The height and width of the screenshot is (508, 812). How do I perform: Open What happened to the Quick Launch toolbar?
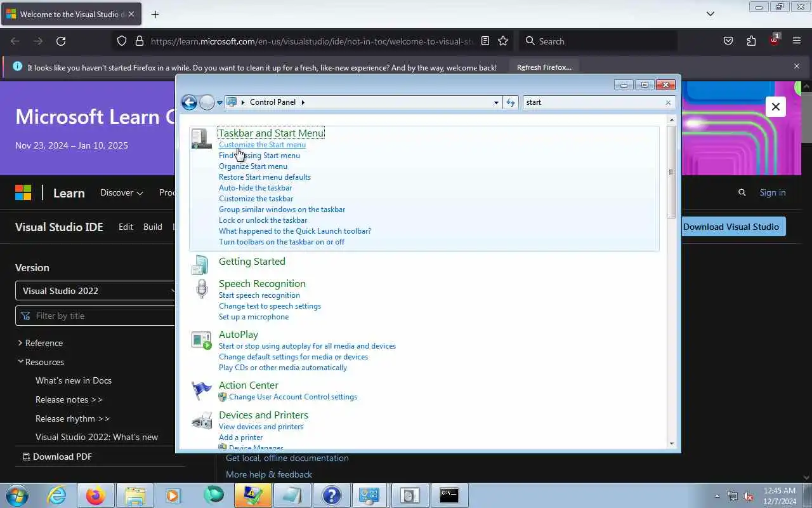295,231
